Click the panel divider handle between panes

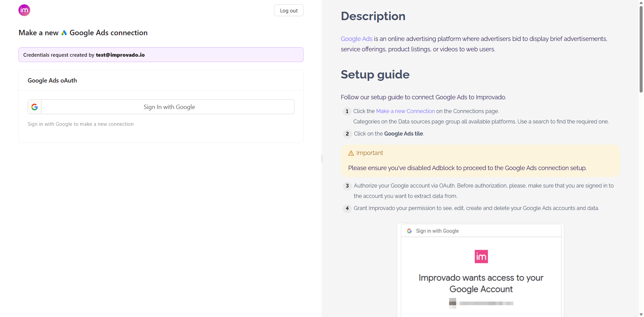point(322,158)
